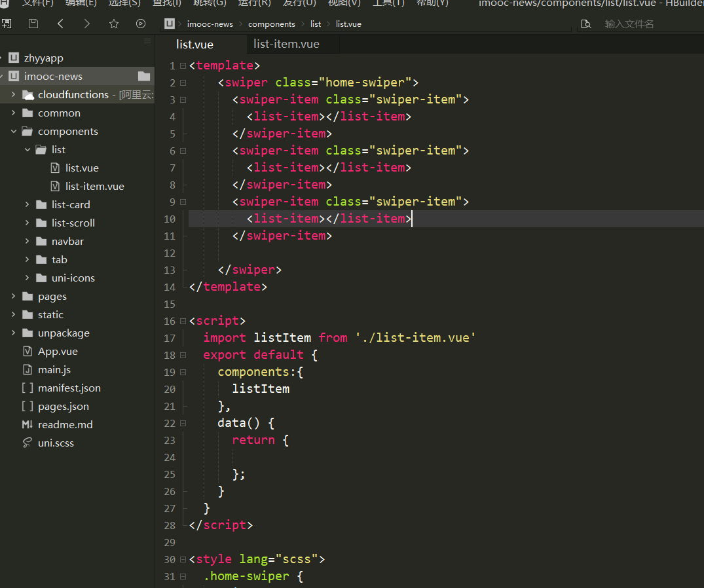
Task: Toggle code fold at line 3 swiper-item
Action: coord(183,100)
